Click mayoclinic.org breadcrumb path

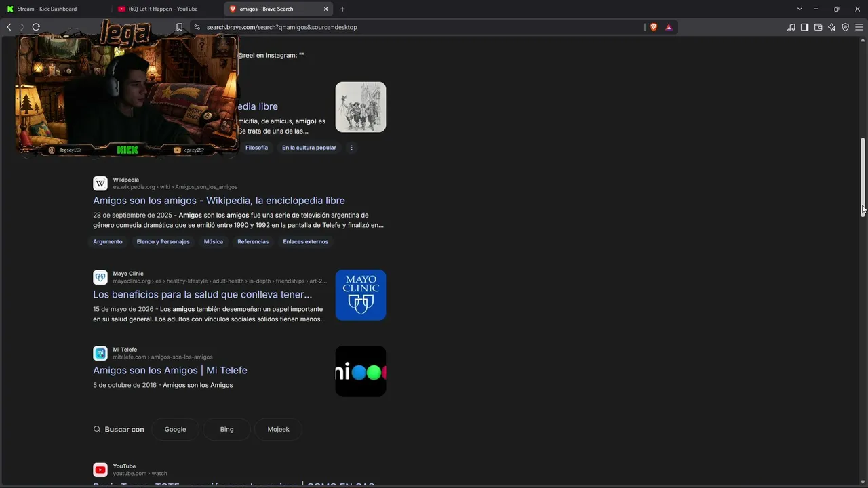(220, 281)
